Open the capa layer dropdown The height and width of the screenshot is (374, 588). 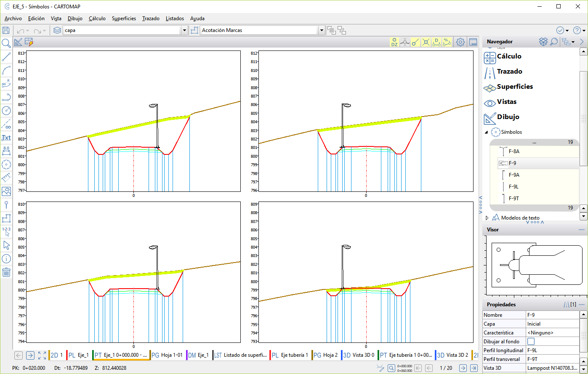(184, 30)
